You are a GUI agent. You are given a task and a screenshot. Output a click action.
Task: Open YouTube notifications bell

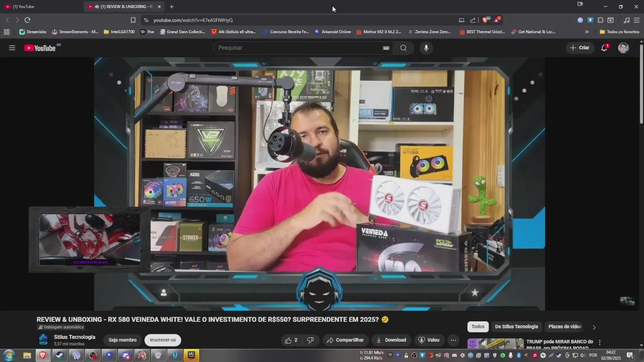[604, 48]
